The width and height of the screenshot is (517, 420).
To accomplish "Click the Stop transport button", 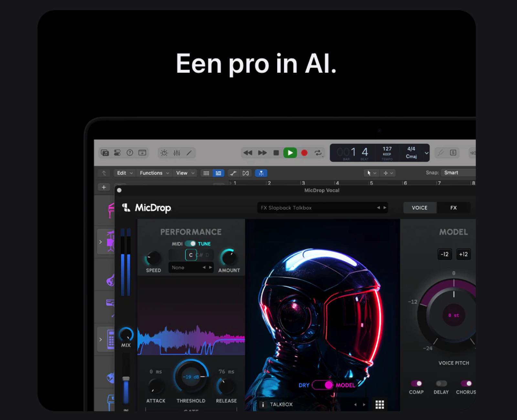I will [x=276, y=153].
